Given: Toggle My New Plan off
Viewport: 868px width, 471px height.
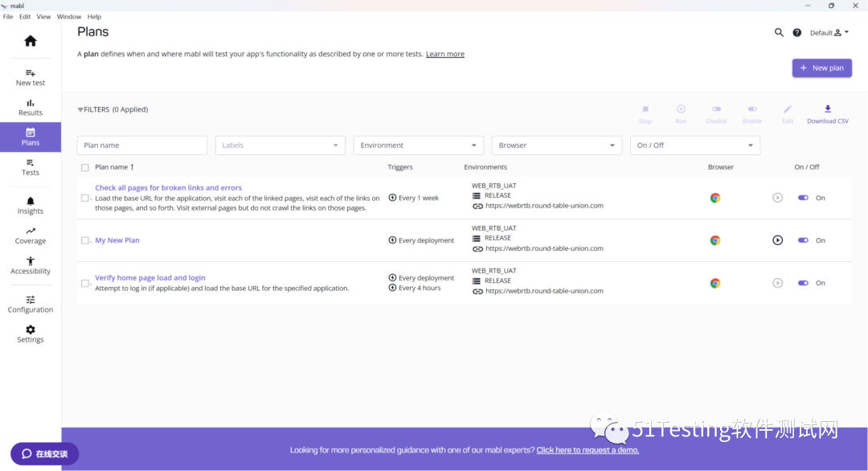Looking at the screenshot, I should [x=803, y=240].
